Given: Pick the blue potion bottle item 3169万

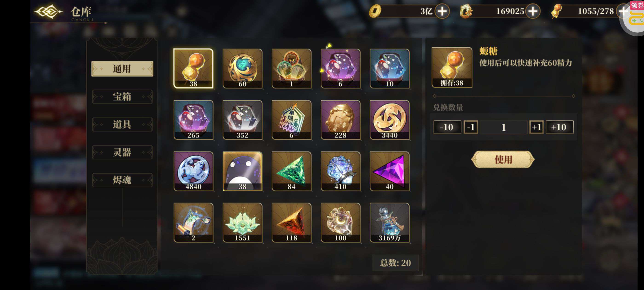Looking at the screenshot, I should 389,222.
